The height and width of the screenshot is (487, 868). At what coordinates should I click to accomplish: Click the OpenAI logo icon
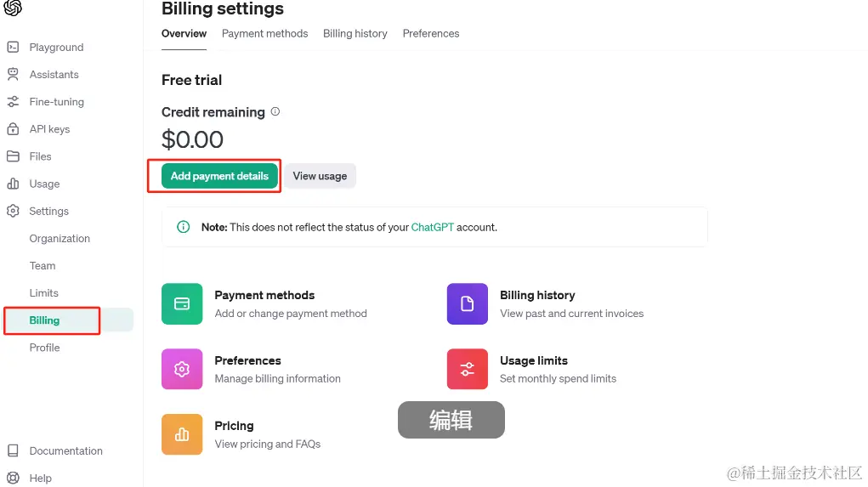pos(13,8)
